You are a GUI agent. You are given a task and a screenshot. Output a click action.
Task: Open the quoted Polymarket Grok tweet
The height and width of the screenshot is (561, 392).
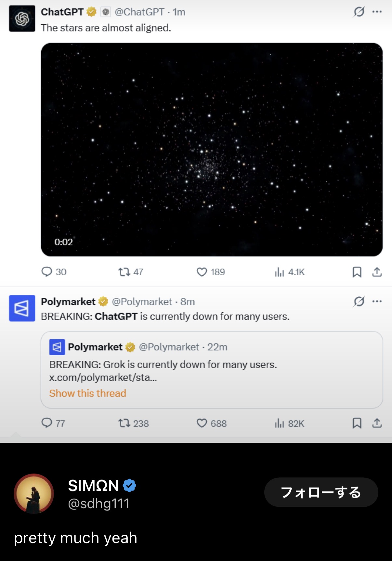click(x=212, y=370)
